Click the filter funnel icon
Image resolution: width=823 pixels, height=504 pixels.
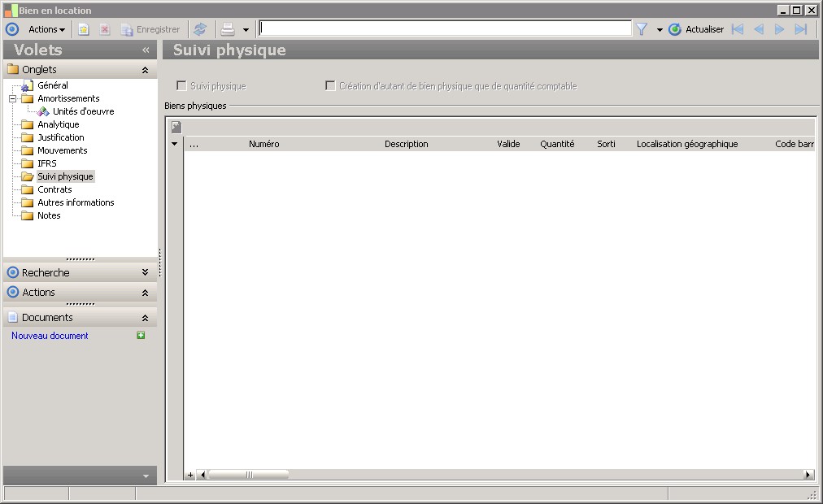click(x=642, y=29)
